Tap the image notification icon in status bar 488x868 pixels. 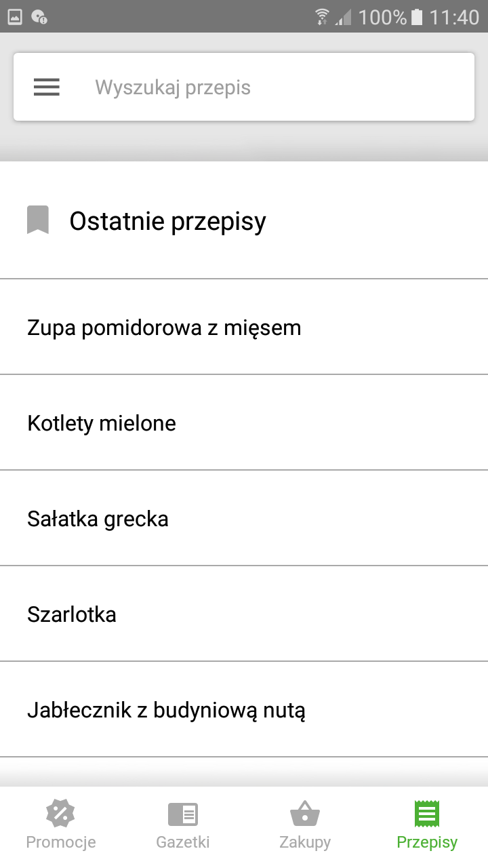point(15,17)
